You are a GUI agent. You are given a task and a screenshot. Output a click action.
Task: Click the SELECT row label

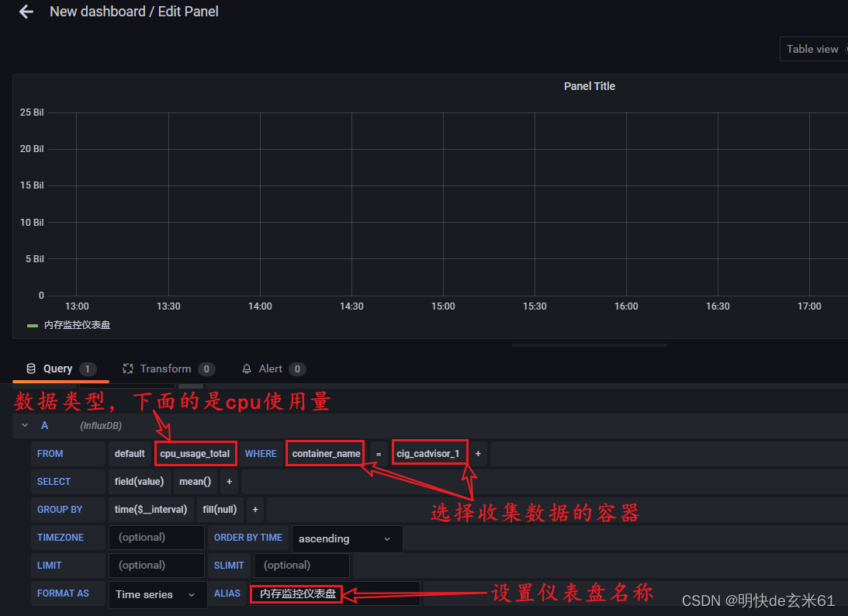tap(54, 481)
